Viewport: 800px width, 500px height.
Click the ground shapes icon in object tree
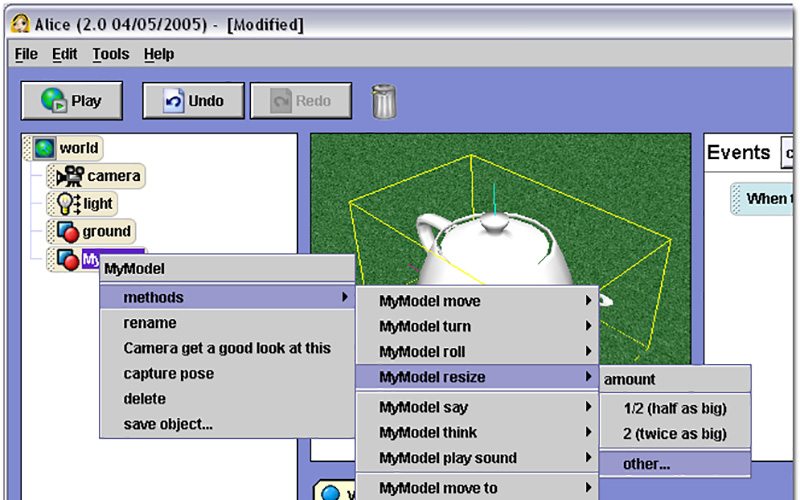pyautogui.click(x=68, y=232)
